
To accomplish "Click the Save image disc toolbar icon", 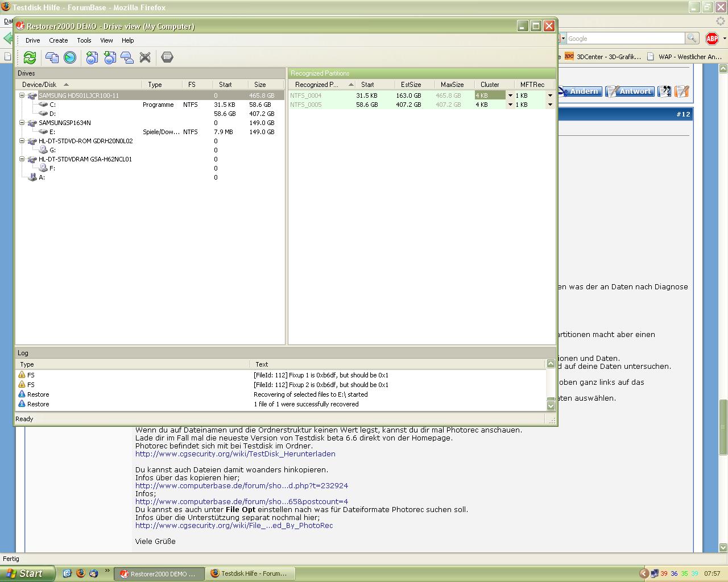I will coord(110,57).
